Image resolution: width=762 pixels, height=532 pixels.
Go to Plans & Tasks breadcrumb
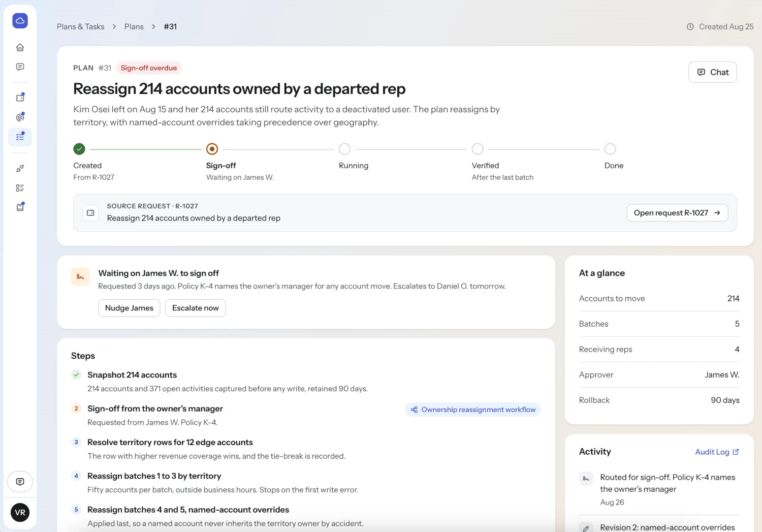pos(81,27)
